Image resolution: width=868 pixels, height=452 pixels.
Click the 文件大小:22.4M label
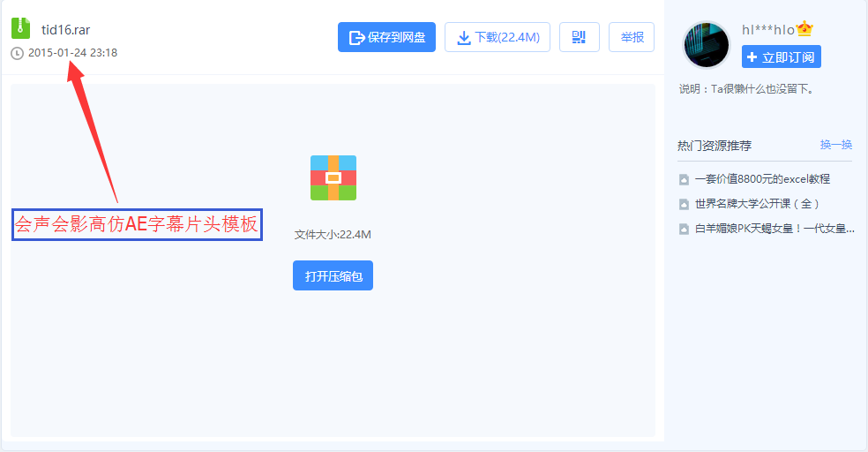coord(333,235)
